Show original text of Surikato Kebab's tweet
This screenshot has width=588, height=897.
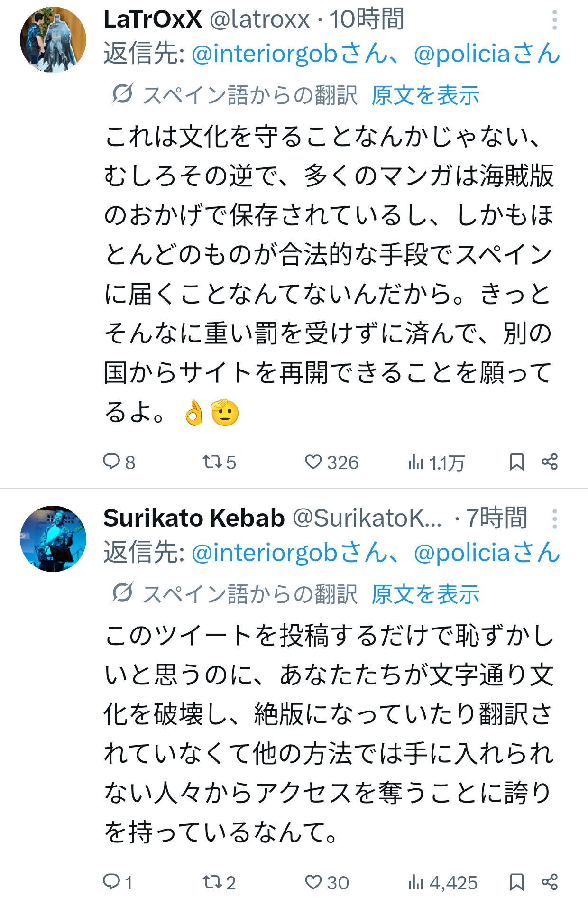point(425,594)
